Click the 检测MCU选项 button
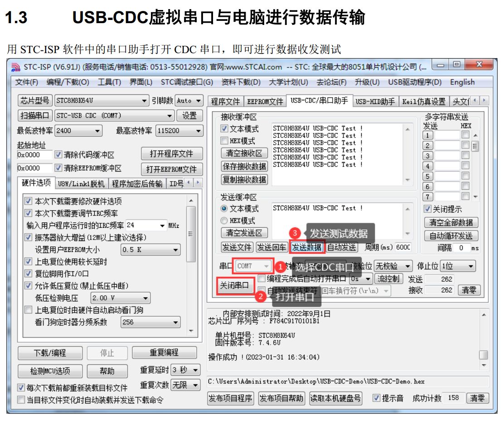The height and width of the screenshot is (422, 504). pos(50,371)
